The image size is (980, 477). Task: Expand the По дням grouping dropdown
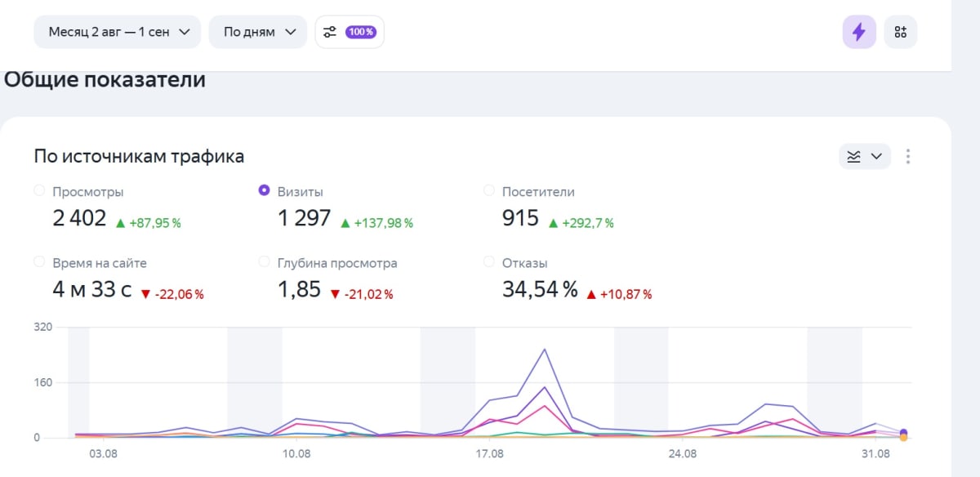[258, 33]
